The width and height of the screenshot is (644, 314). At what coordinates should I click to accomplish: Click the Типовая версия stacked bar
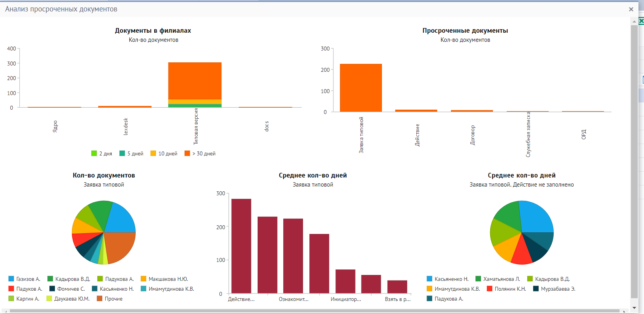pyautogui.click(x=195, y=85)
